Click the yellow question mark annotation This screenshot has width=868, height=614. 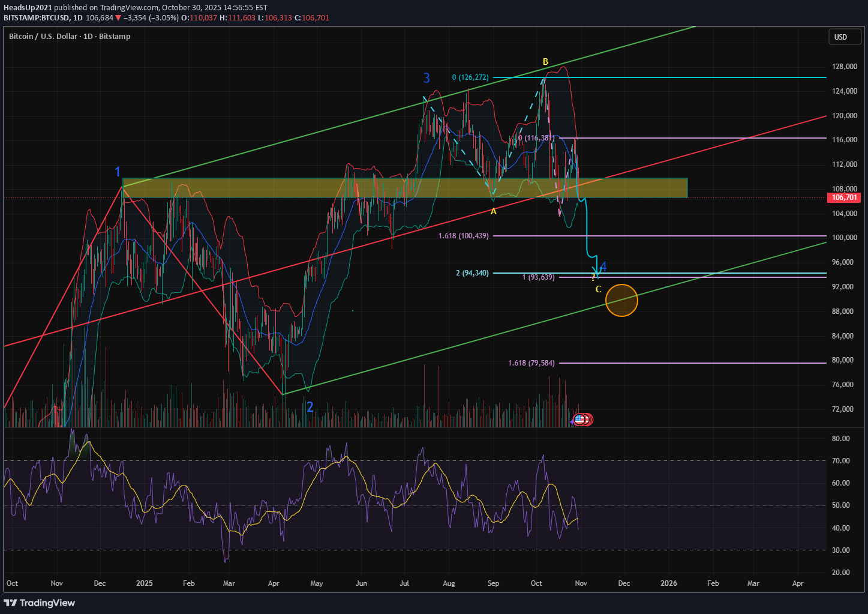[x=593, y=277]
